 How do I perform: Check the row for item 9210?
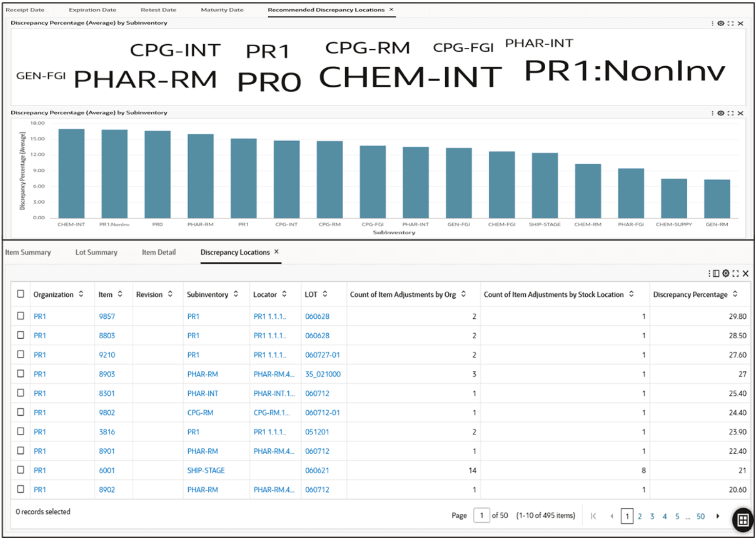pos(21,355)
